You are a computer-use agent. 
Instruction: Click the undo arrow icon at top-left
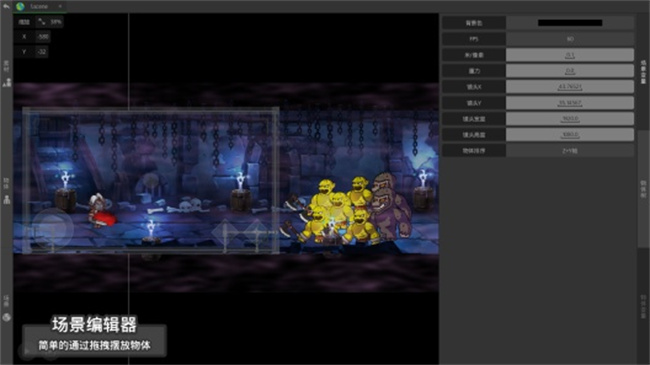(x=6, y=6)
